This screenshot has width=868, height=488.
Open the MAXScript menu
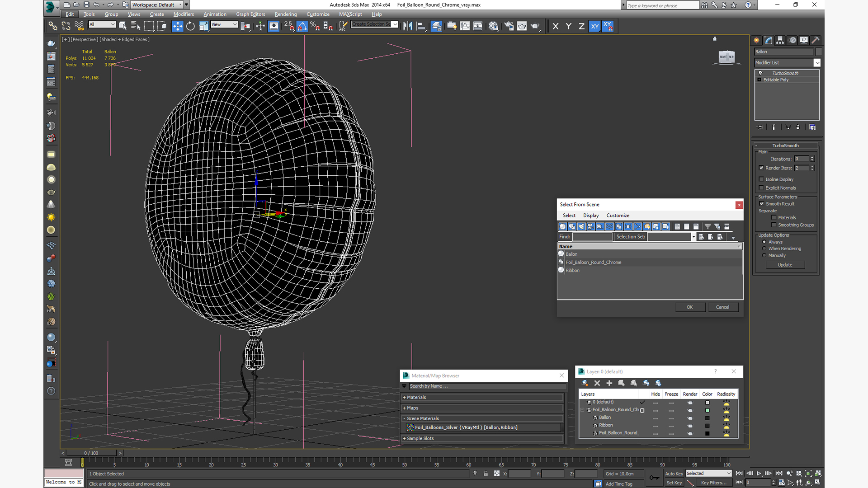coord(350,14)
